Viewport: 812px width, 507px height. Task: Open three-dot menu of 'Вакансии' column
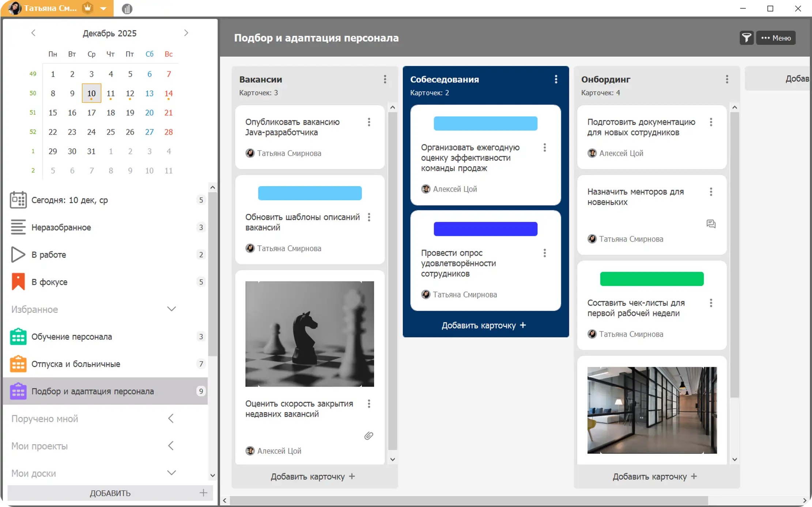(x=385, y=79)
